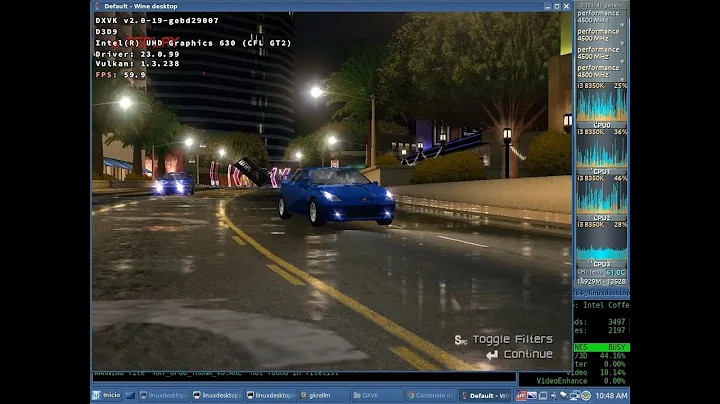This screenshot has width=720, height=404.
Task: Click the CPU3 label in gkrellm
Action: pos(602,264)
